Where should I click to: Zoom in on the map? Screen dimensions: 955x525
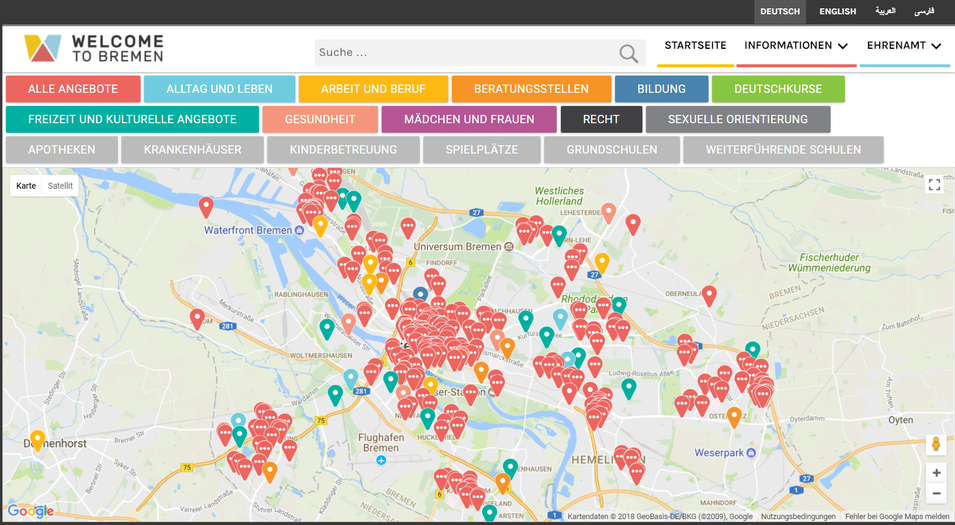936,473
